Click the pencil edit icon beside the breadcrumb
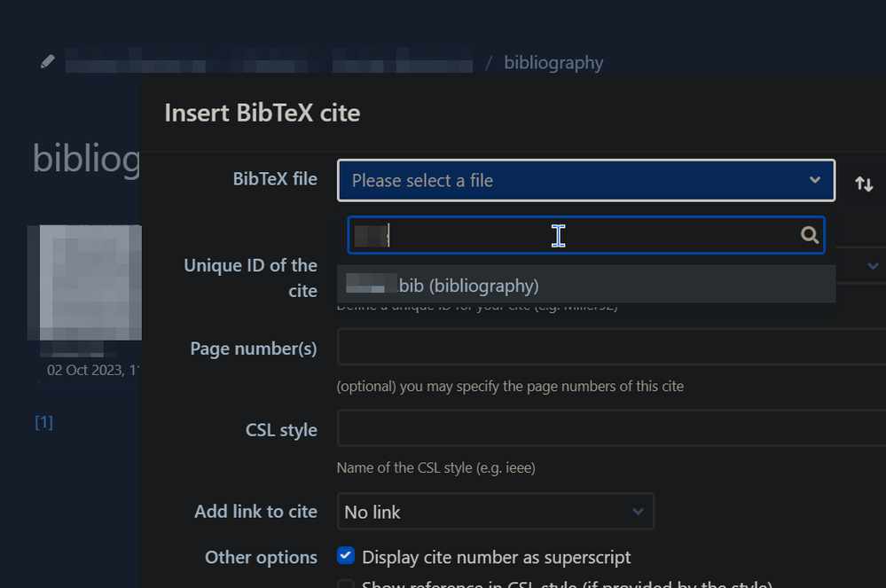Viewport: 886px width, 588px height. pos(48,61)
